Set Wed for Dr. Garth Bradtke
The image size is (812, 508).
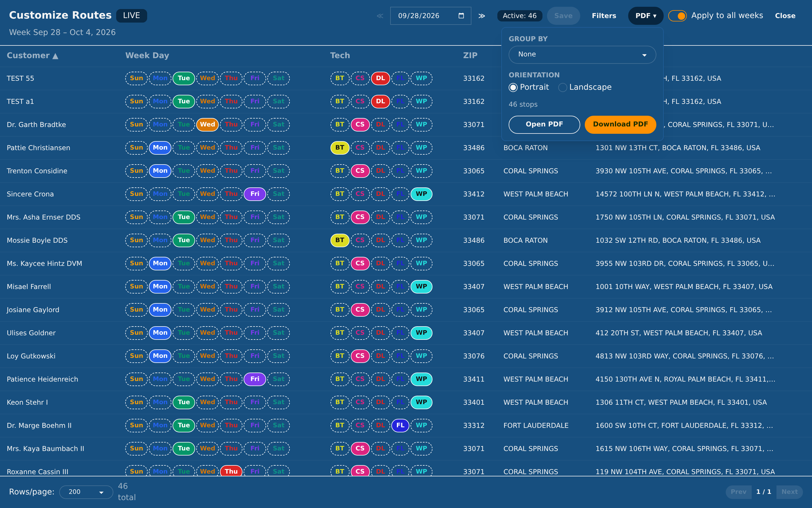[x=207, y=125]
